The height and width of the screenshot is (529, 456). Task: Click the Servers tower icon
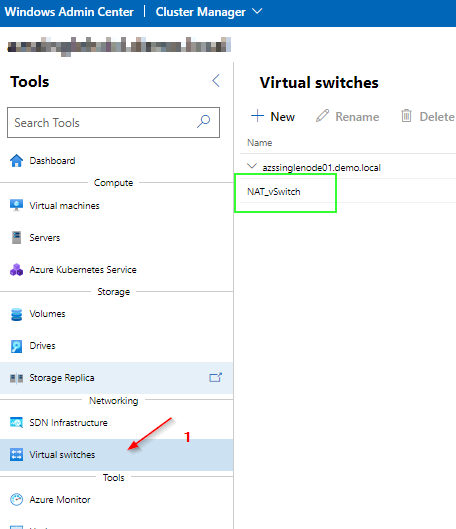[x=16, y=238]
